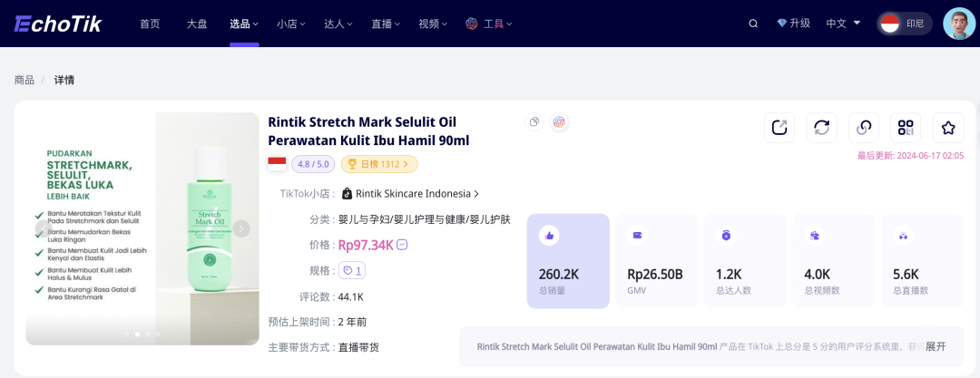Select the 总达人数 metric card
Viewport: 980px width, 378px height.
click(744, 261)
